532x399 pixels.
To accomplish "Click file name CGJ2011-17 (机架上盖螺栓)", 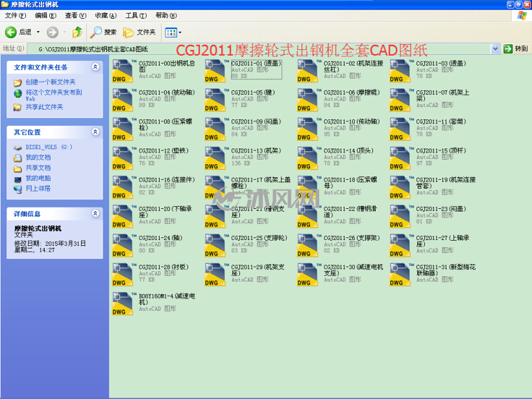I will tap(261, 183).
